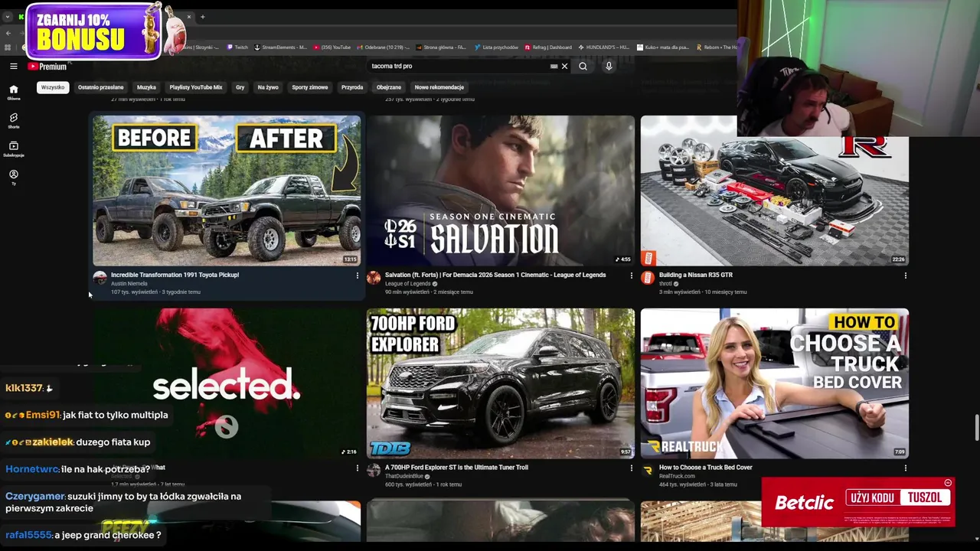
Task: Go to Home (Główna) in sidebar
Action: (x=13, y=92)
